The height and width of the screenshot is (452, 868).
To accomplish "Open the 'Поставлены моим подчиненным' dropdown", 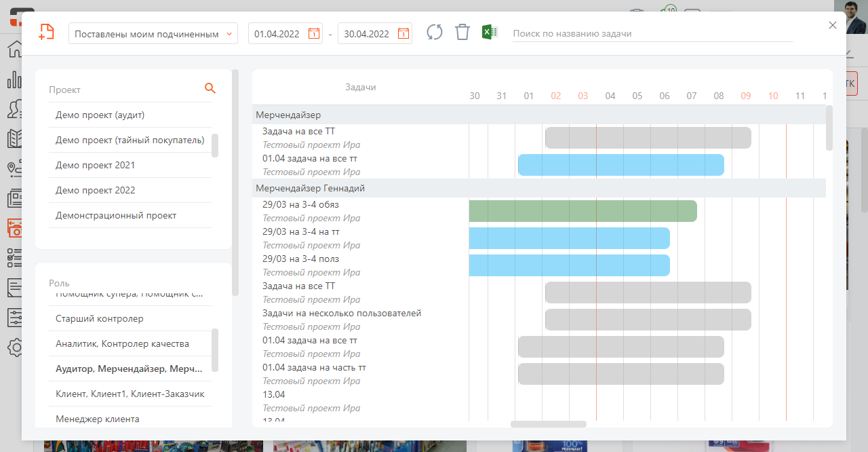I will pyautogui.click(x=153, y=33).
